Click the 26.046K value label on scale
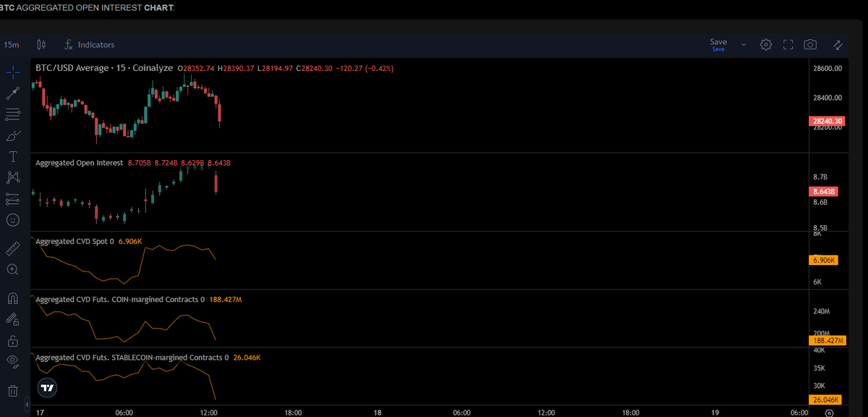Screen dimensions: 868x417 (x=826, y=400)
